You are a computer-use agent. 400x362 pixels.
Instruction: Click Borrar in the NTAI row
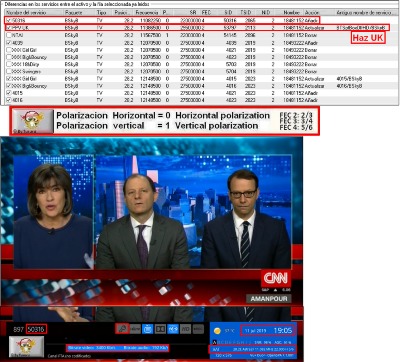point(311,35)
